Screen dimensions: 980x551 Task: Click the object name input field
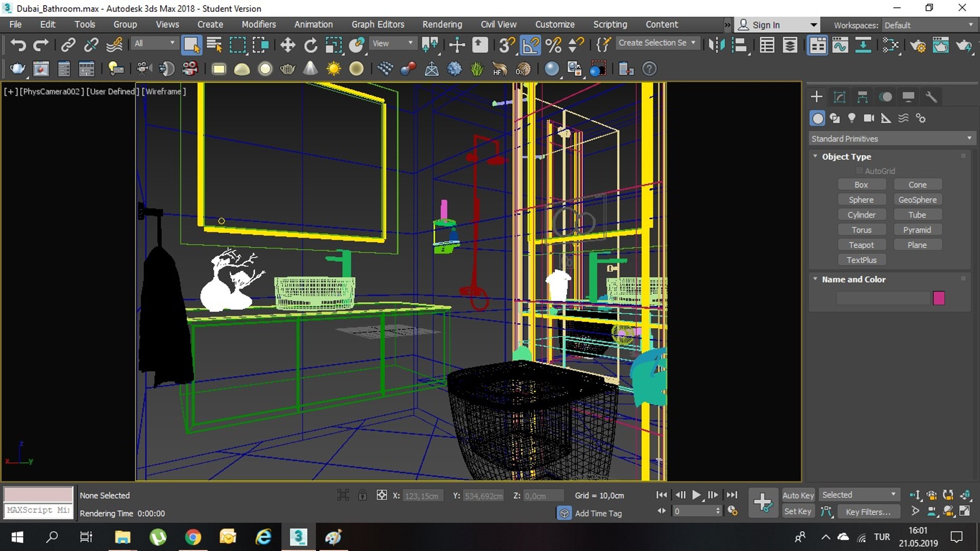click(883, 298)
